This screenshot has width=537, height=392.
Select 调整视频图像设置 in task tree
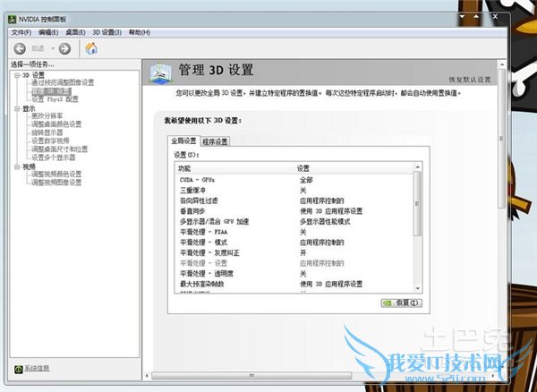click(x=56, y=183)
